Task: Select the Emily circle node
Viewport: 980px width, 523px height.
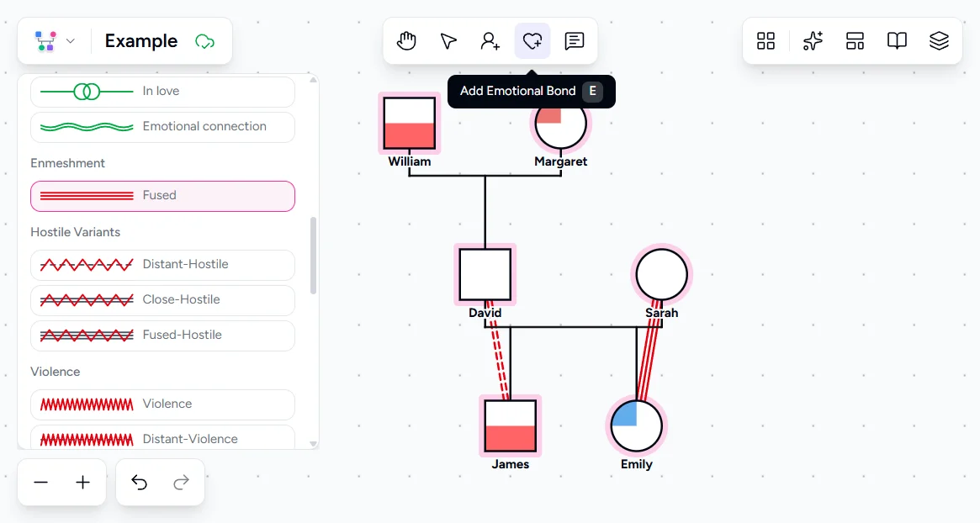Action: (636, 425)
